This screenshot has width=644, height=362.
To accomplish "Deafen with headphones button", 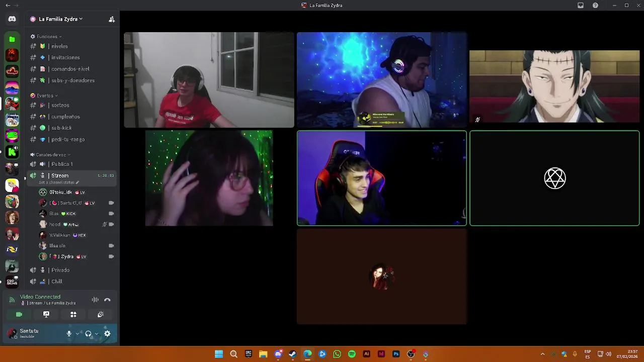I will [88, 333].
